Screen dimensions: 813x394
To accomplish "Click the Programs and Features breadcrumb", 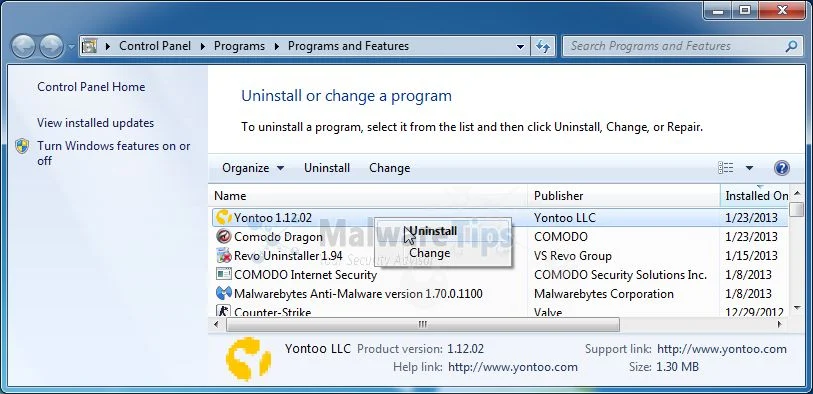I will [348, 46].
